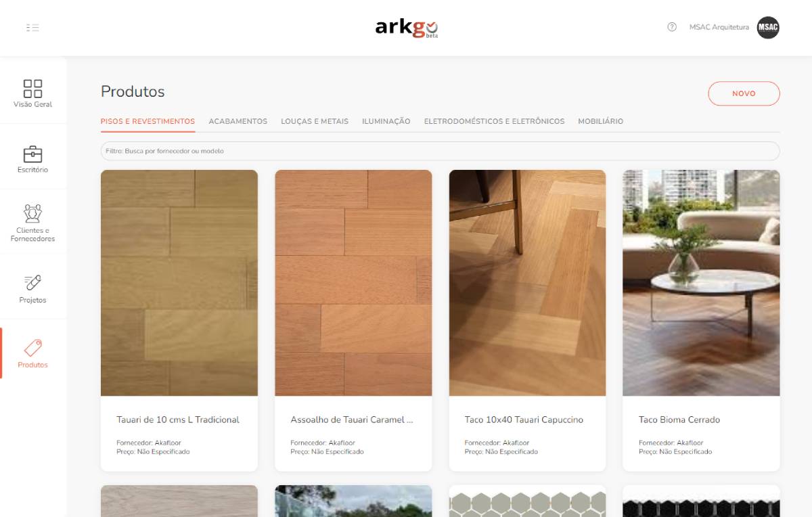Open Assoalho de Tauari Caramel image
Viewport: 812px width, 517px height.
point(353,283)
